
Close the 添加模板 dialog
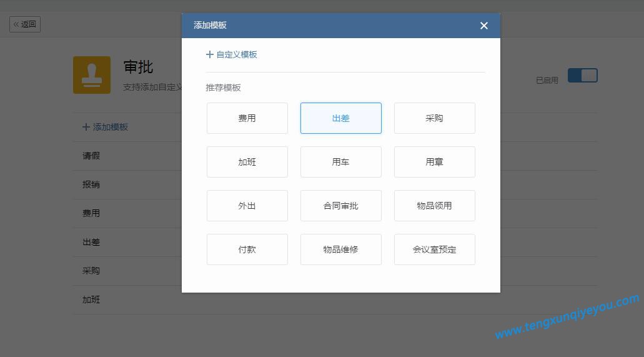pyautogui.click(x=484, y=26)
